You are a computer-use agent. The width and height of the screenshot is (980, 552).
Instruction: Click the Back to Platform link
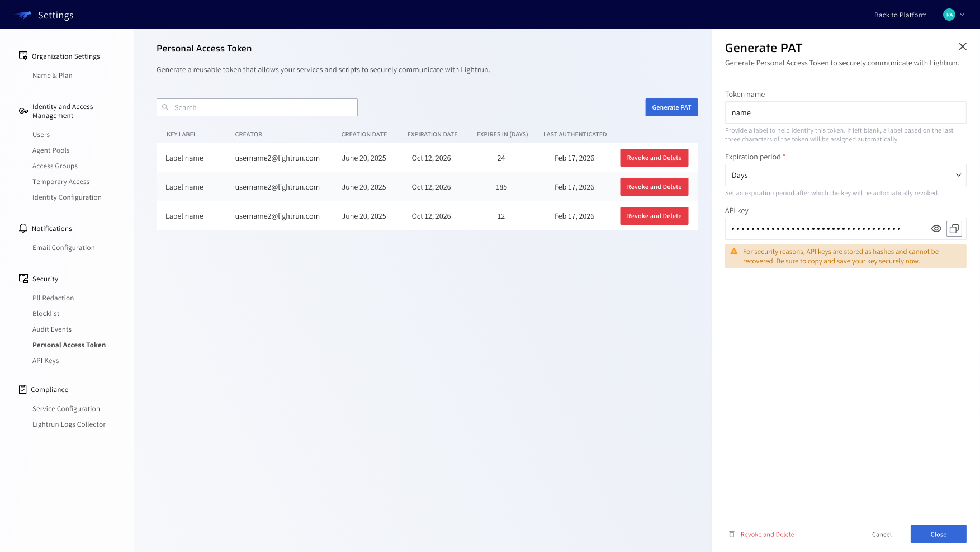coord(900,15)
